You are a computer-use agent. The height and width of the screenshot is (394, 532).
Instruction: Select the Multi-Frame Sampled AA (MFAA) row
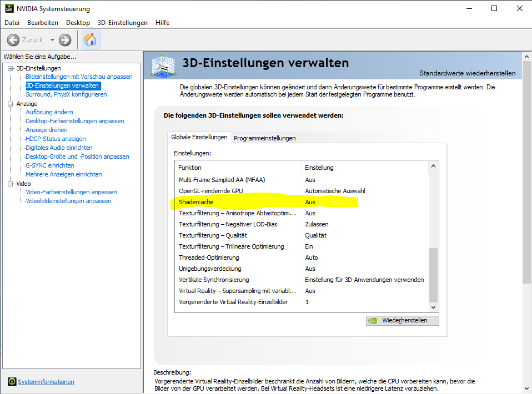click(x=302, y=180)
